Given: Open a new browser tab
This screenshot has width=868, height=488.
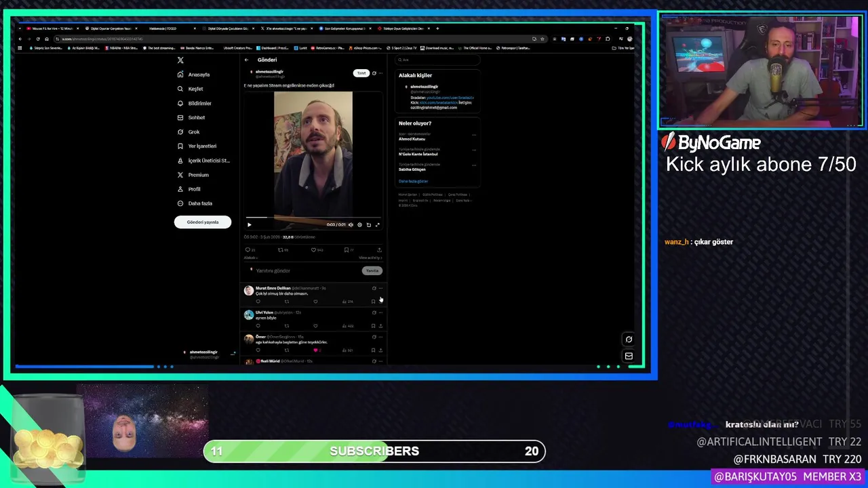Looking at the screenshot, I should [x=437, y=28].
